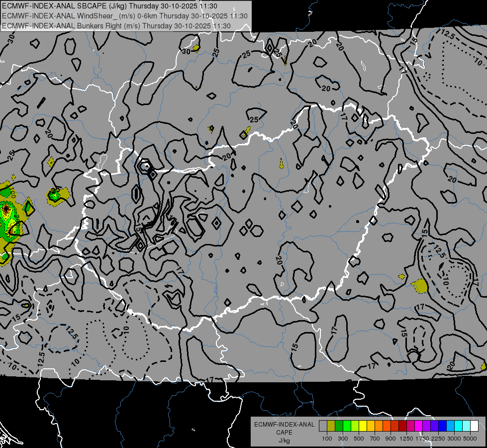This screenshot has width=487, height=448.
Task: Click the Bunkers Right (m/s) header line
Action: [x=116, y=26]
